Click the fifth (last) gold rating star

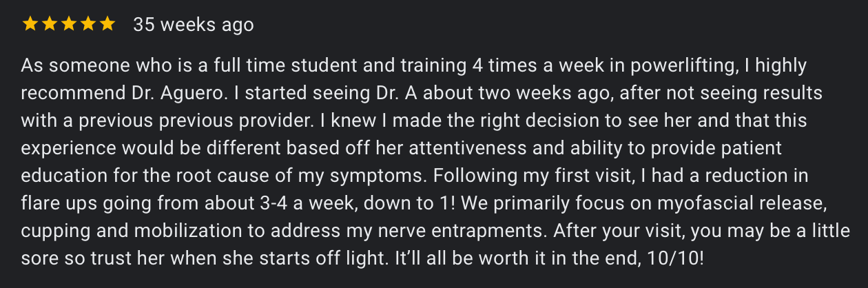pos(107,25)
